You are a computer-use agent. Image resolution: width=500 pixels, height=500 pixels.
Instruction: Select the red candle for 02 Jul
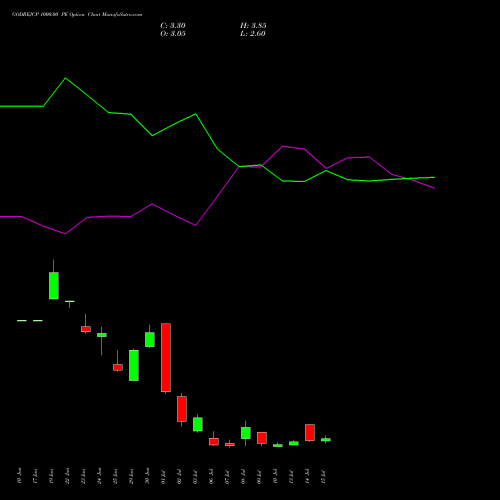point(182,409)
